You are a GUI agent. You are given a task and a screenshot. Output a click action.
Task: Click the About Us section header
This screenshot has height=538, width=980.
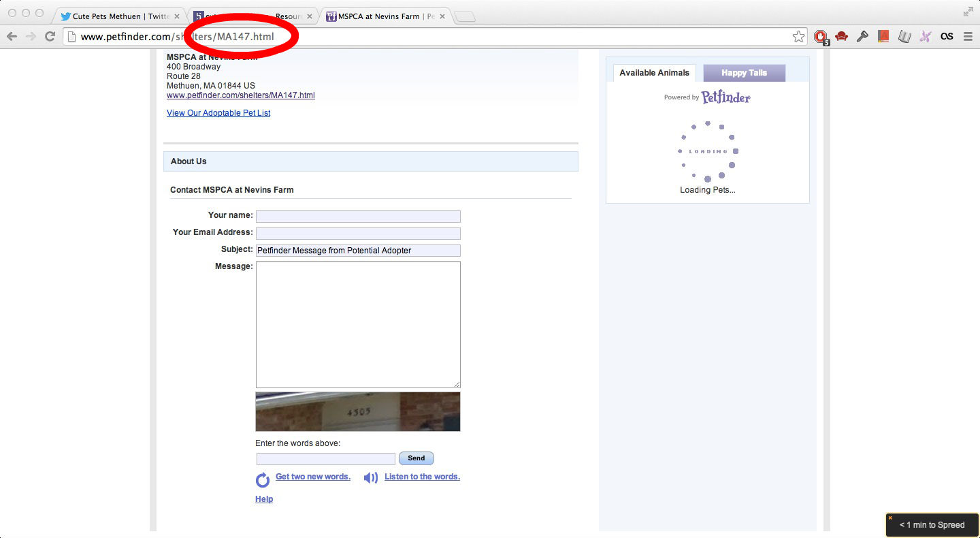[x=371, y=161]
